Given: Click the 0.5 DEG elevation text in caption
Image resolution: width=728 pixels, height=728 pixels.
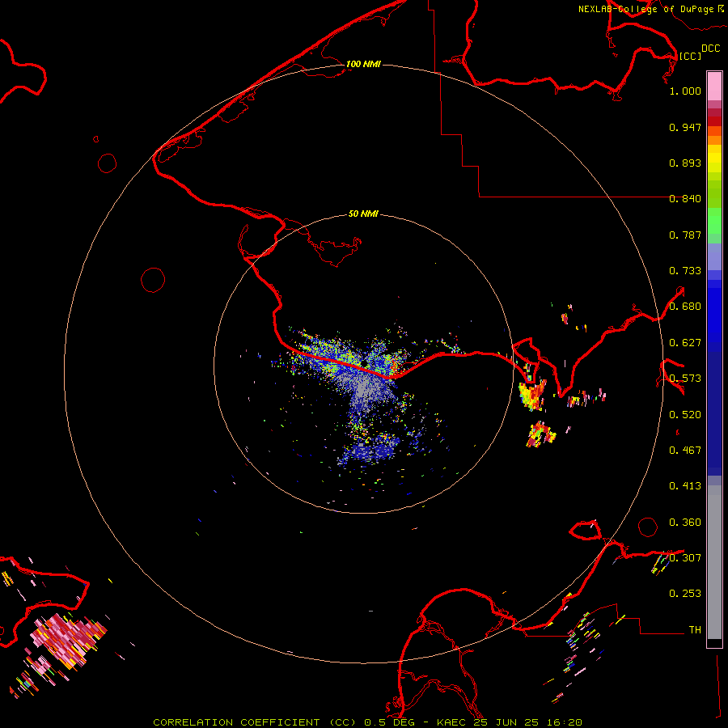Looking at the screenshot, I should coord(390,722).
